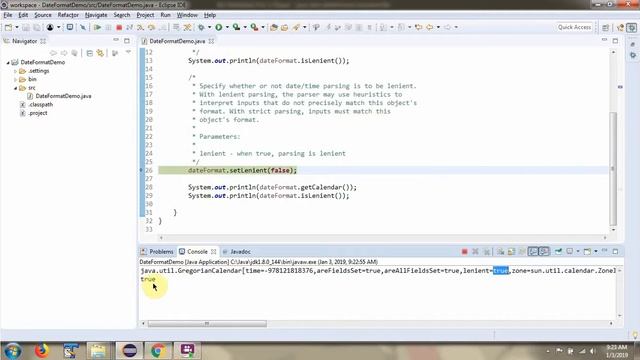This screenshot has height=360, width=640.
Task: Click the Skip All Breakpoints icon
Action: point(83,27)
